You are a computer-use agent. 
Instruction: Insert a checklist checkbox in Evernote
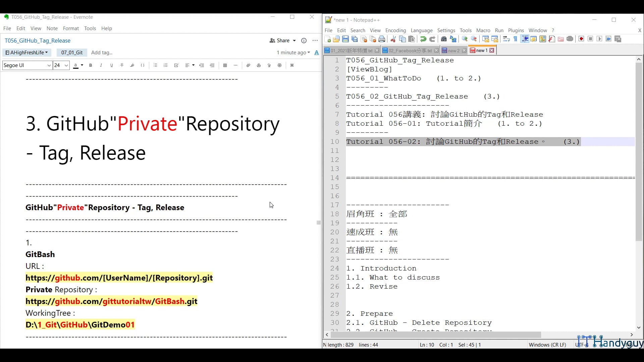(176, 65)
